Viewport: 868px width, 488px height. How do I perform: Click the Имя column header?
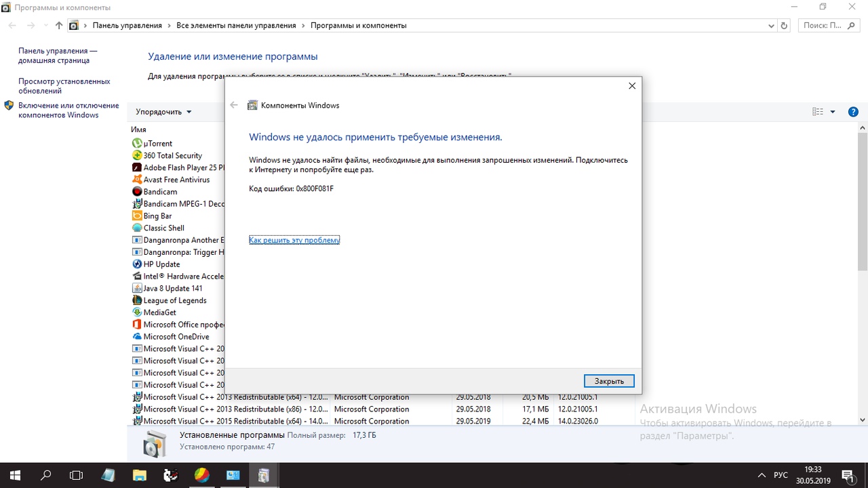[x=139, y=129]
